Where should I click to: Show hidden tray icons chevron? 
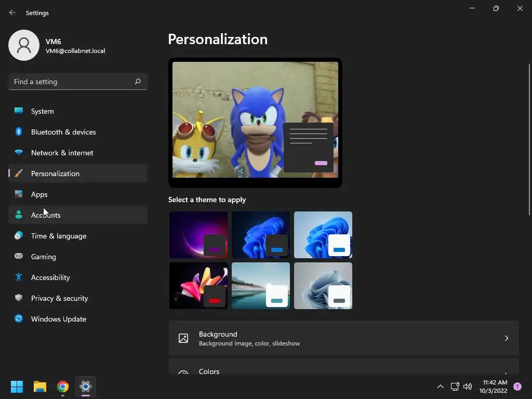point(441,387)
